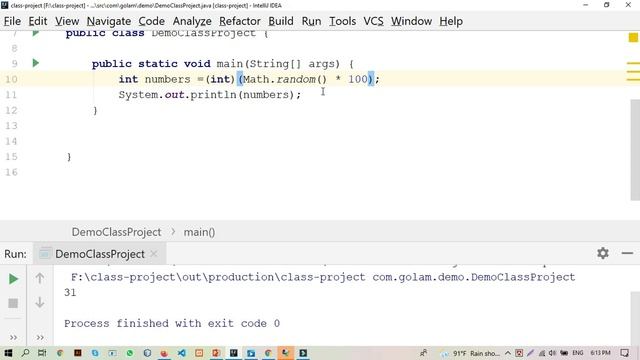Click the run gutter arrow beside class declaration
This screenshot has height=360, width=640.
36,33
